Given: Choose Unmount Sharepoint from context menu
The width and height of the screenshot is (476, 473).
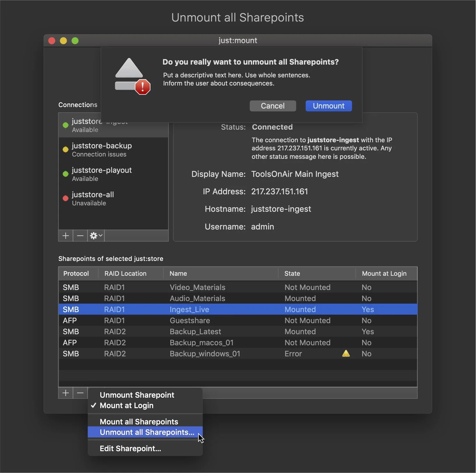Looking at the screenshot, I should click(x=145, y=395).
